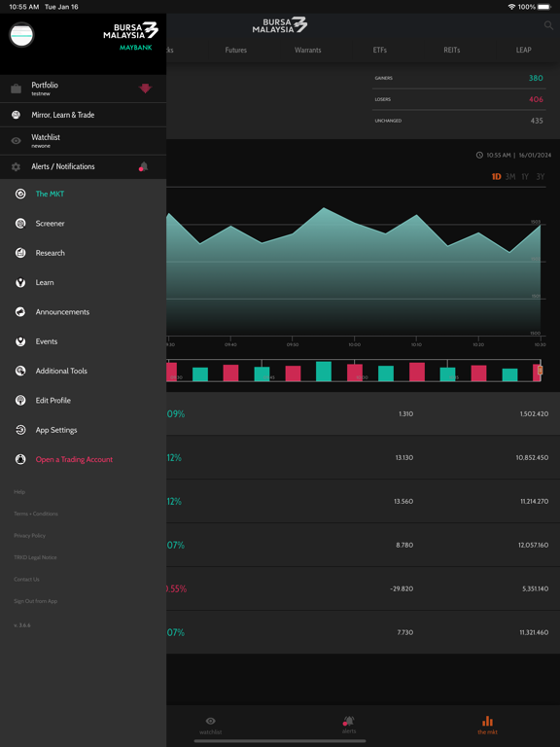Click the index area chart

coord(353,271)
